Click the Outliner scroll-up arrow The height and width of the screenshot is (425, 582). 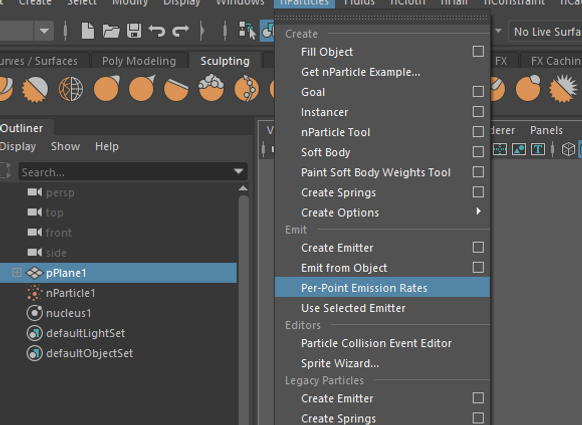tap(243, 188)
